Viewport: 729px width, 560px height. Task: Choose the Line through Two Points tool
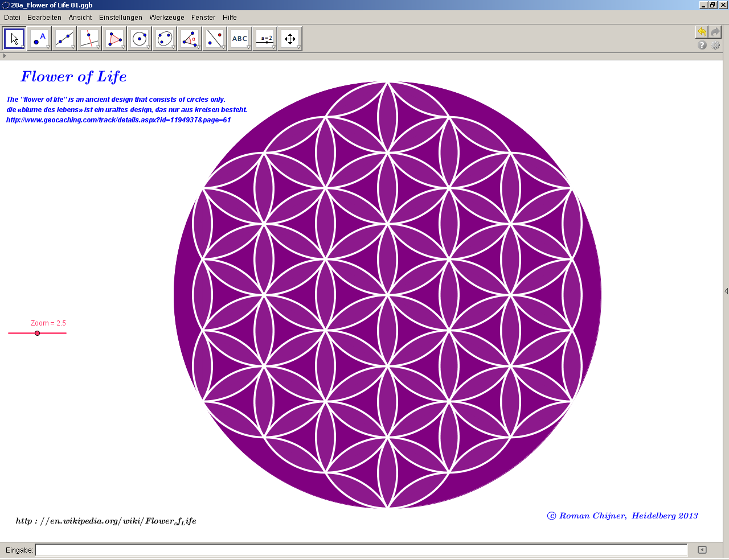click(64, 39)
